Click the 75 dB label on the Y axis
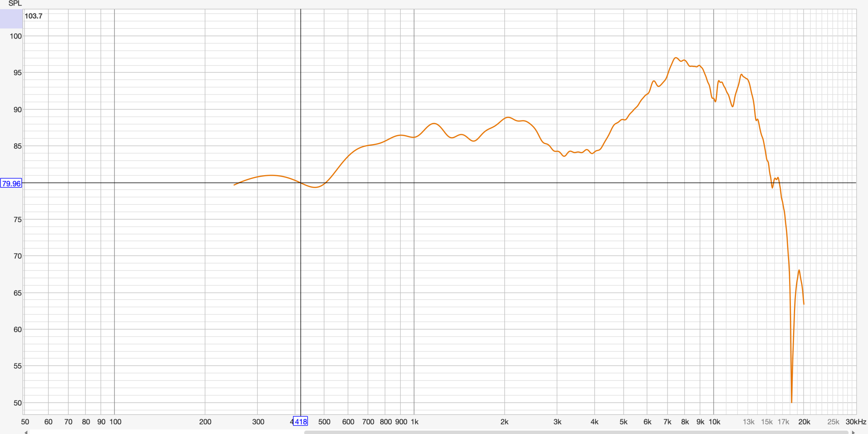 coord(17,220)
